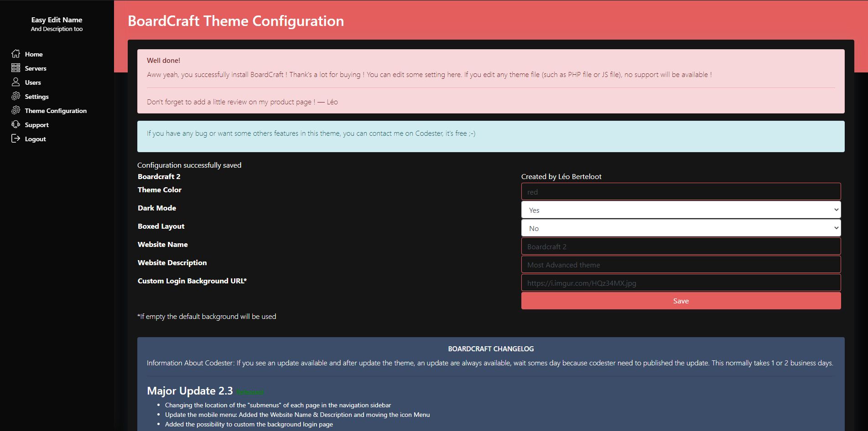
Task: Log out using the Logout link
Action: pos(35,139)
